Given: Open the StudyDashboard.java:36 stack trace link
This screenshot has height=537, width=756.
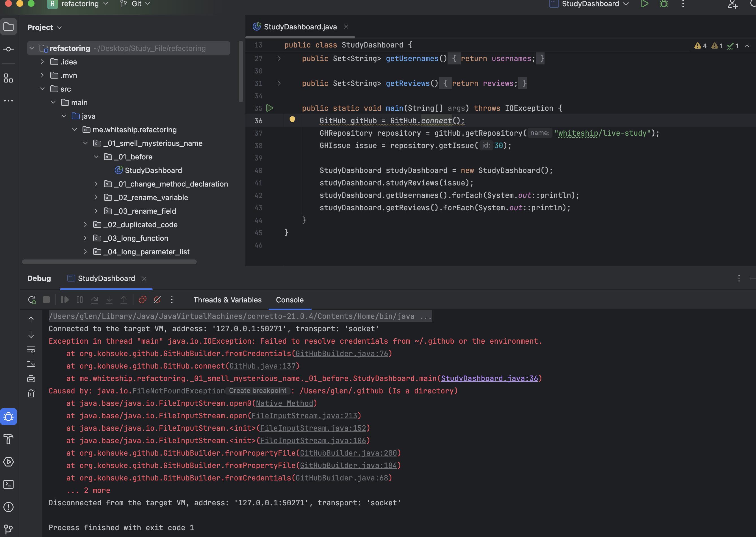Looking at the screenshot, I should [x=489, y=378].
